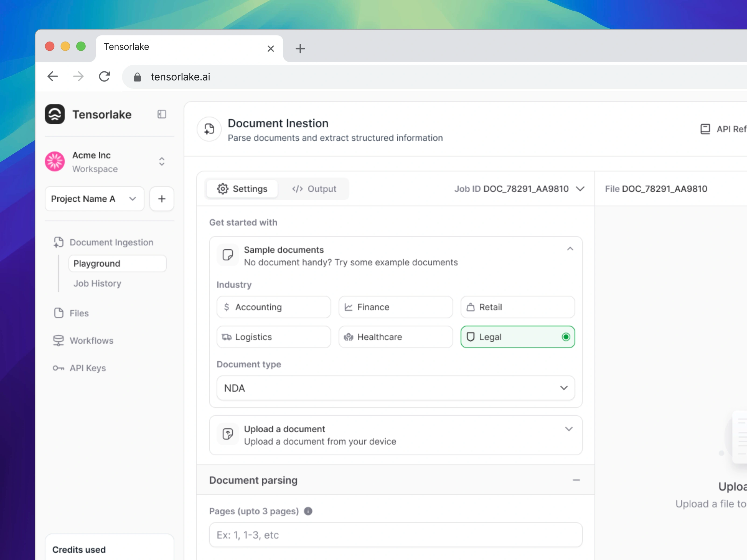The width and height of the screenshot is (747, 560).
Task: Open the NDA document type dropdown
Action: tap(395, 388)
